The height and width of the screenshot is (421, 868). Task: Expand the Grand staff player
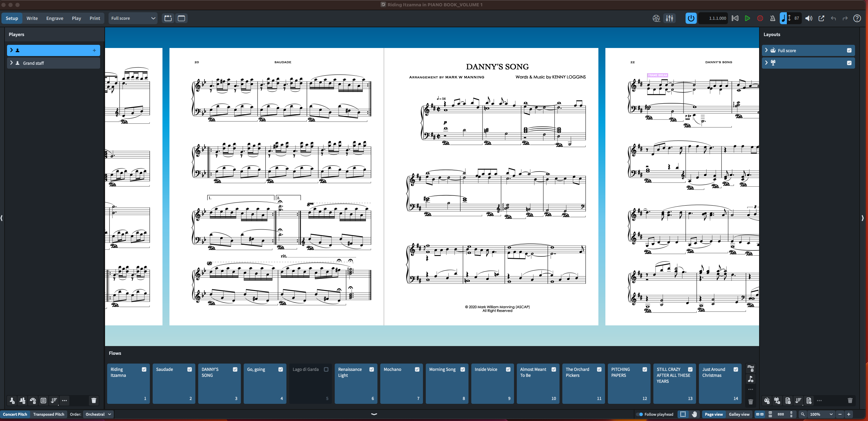[x=12, y=63]
